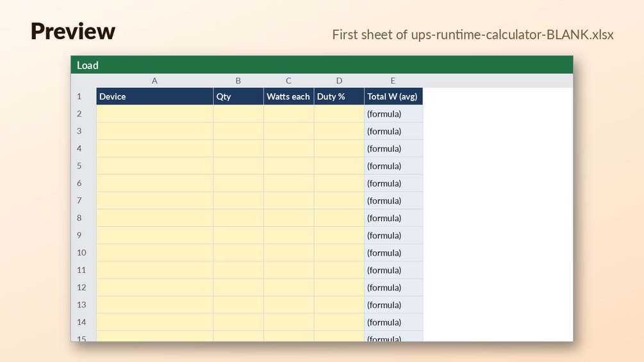Click the Duty % header cell
Screen dimensions: 644x362
pos(339,97)
